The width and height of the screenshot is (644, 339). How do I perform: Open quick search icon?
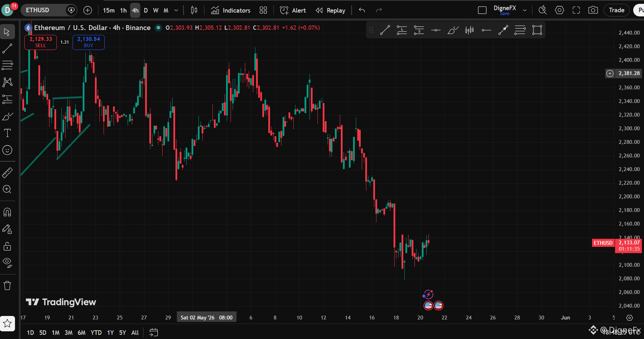tap(542, 10)
